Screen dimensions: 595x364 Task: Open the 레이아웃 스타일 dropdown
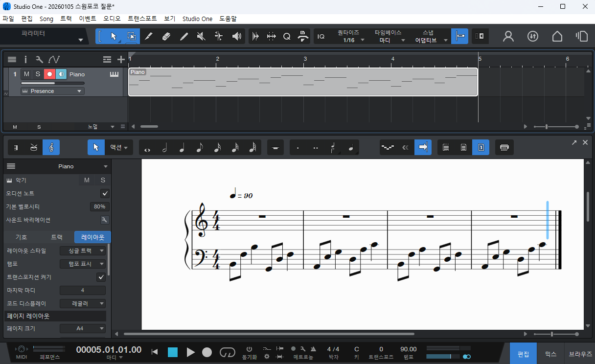pos(82,250)
